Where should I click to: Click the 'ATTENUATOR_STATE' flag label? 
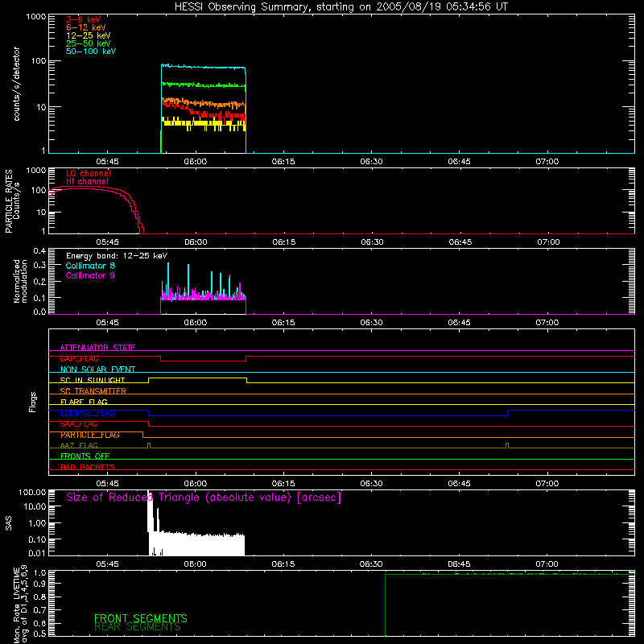click(x=97, y=348)
